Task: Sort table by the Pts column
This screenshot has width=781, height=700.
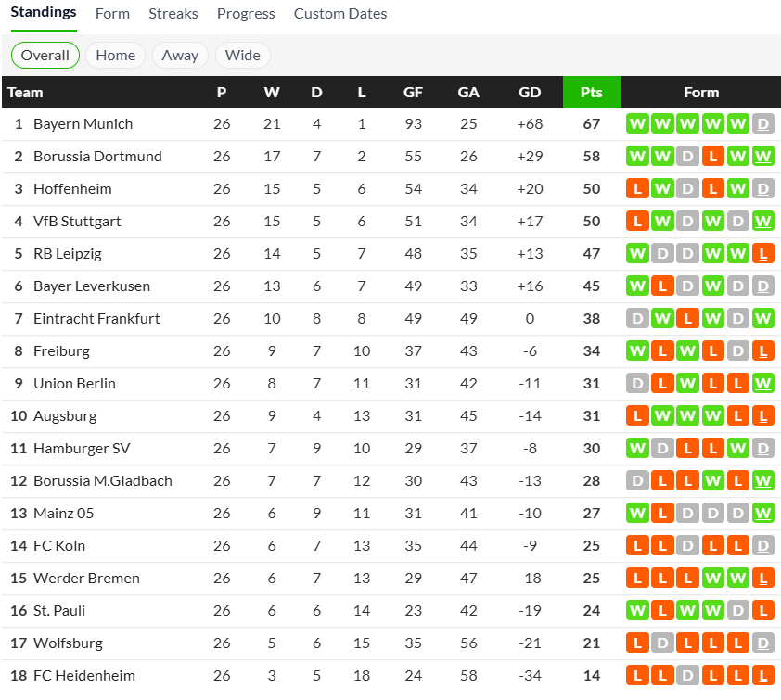Action: (591, 93)
